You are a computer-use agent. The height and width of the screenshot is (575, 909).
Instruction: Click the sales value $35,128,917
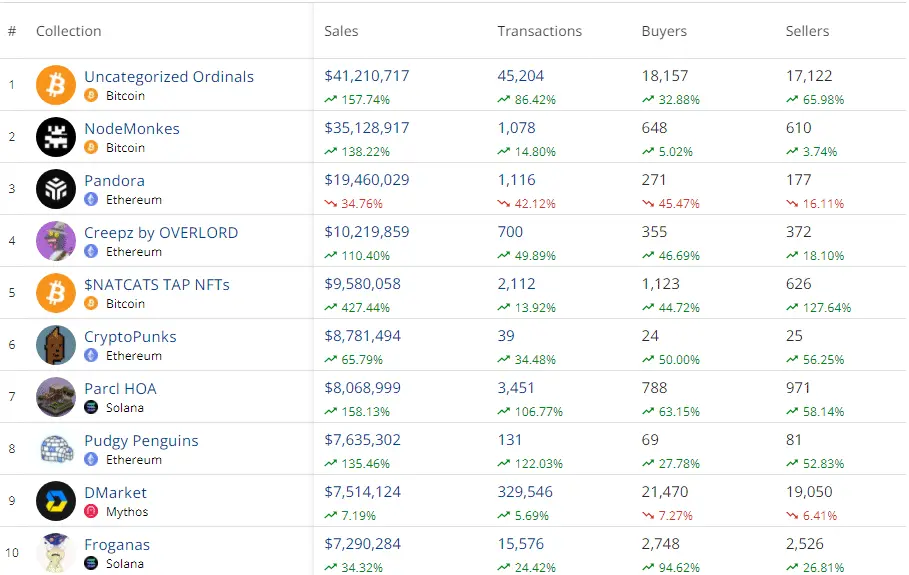pos(366,128)
